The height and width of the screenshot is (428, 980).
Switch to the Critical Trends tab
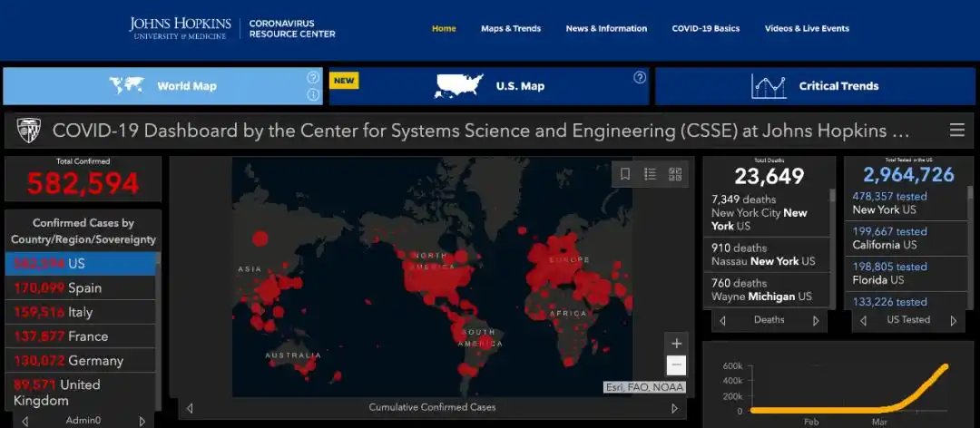coord(815,86)
